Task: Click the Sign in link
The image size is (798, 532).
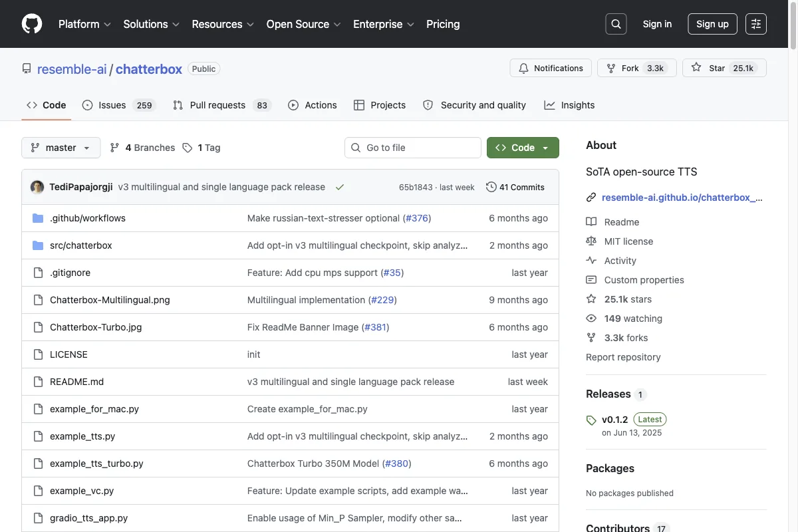Action: pos(657,24)
